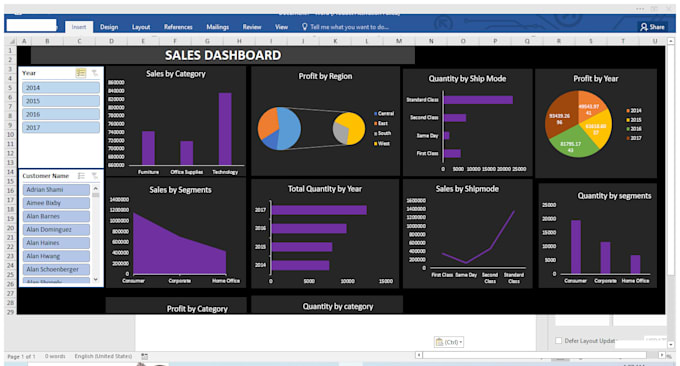Select customer Alan Dominguez in slicer
The width and height of the screenshot is (680, 366).
point(56,229)
